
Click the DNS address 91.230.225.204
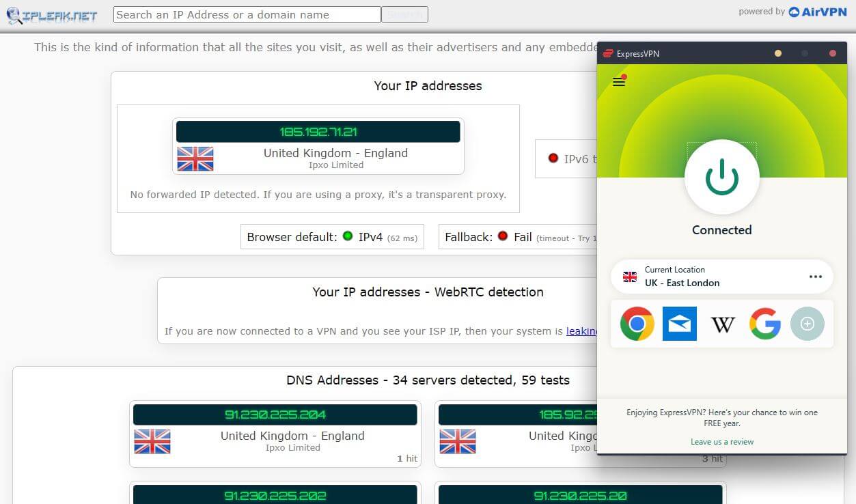(275, 415)
